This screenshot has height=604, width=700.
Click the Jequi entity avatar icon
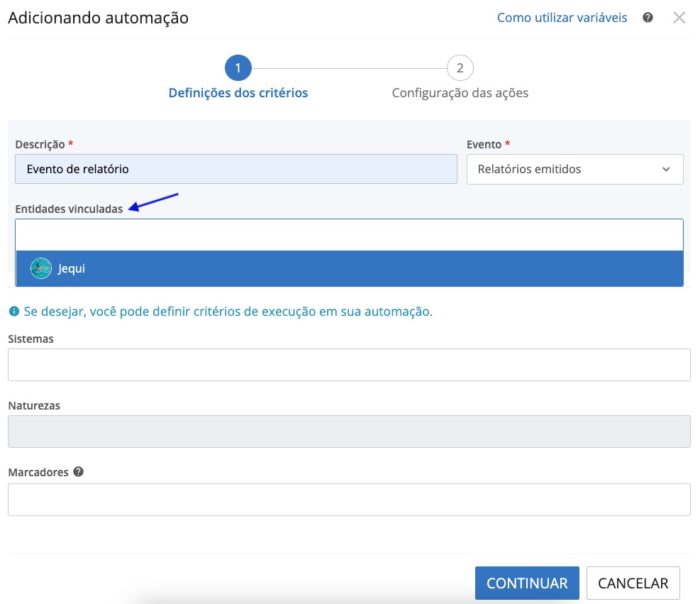(x=40, y=268)
